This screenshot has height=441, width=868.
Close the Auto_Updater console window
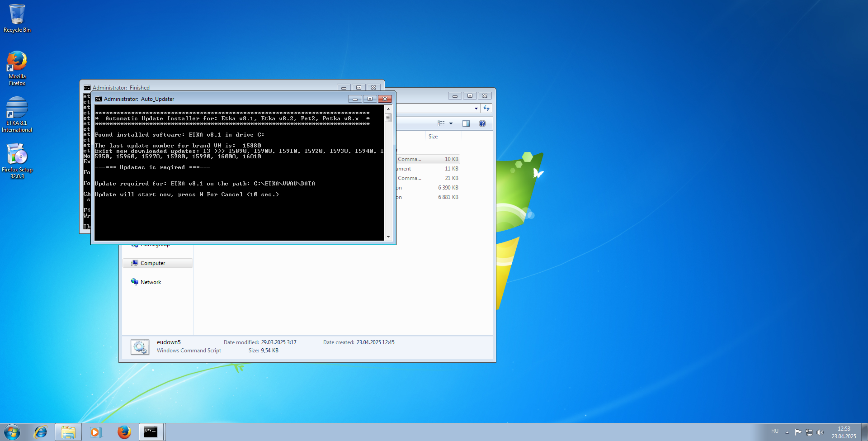[385, 99]
